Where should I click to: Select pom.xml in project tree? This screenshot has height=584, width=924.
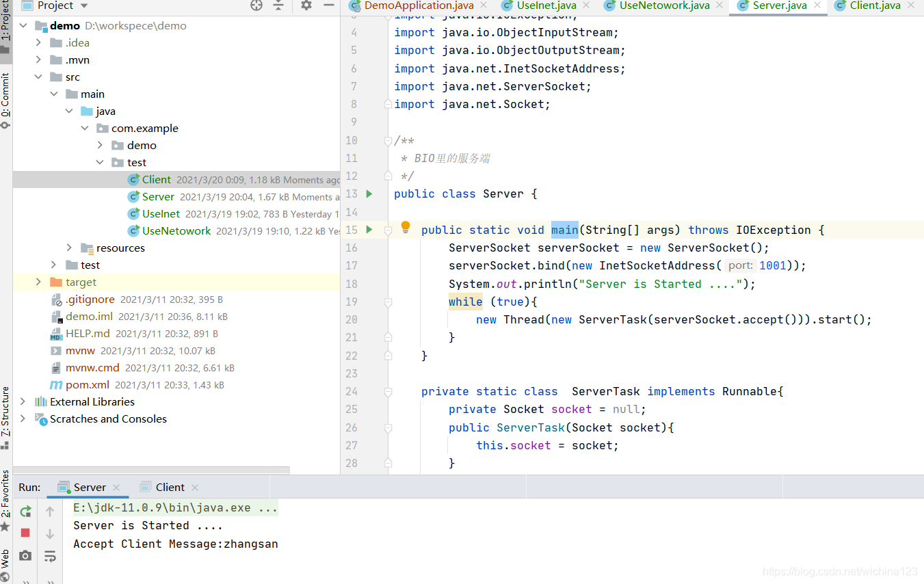[x=88, y=384]
